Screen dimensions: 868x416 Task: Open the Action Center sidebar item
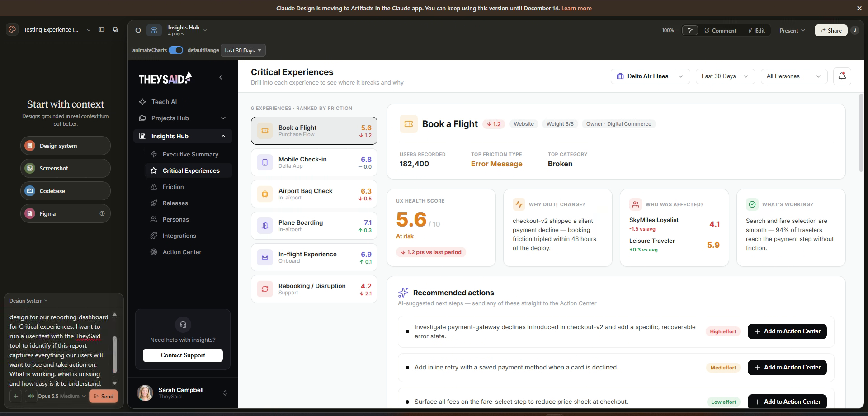[189, 252]
